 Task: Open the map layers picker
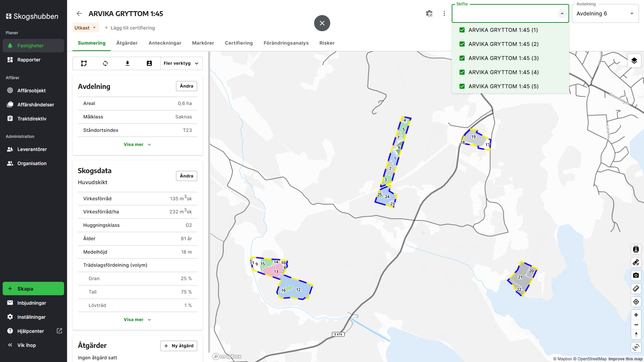point(634,60)
